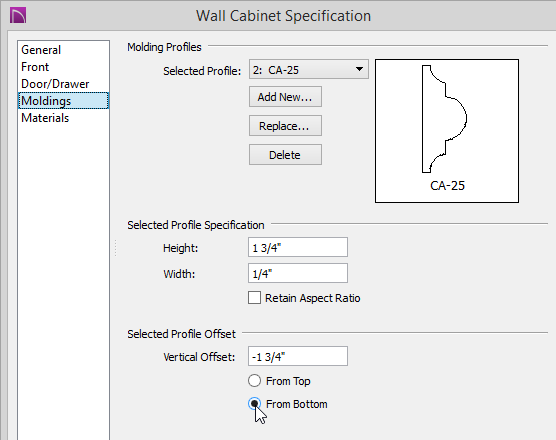Switch to the Materials panel

pos(45,118)
